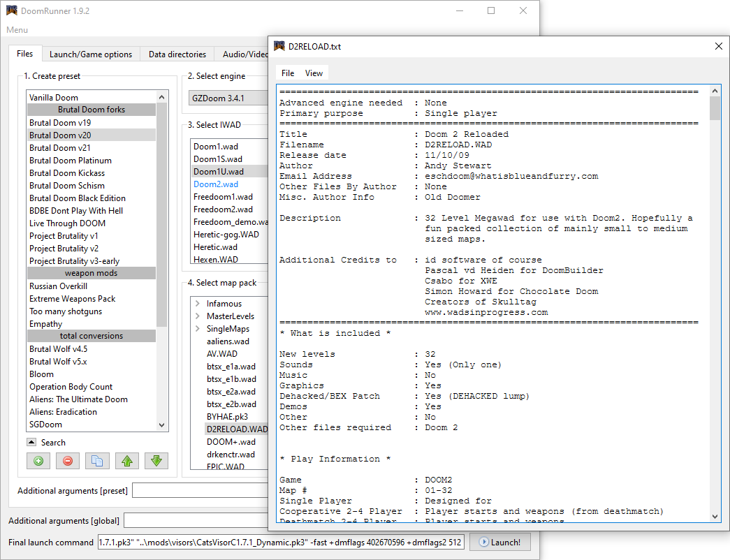The height and width of the screenshot is (560, 730).
Task: Select the Brutal Doom v21 preset
Action: (x=92, y=147)
